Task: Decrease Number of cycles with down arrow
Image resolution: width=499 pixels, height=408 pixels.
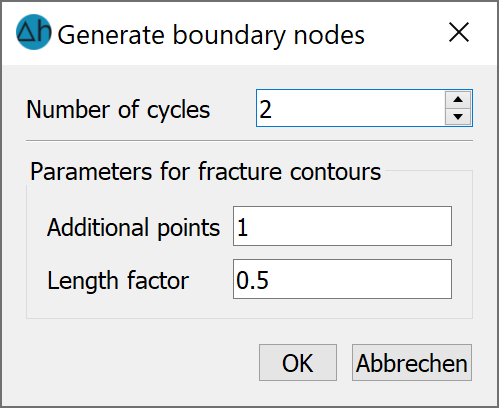Action: pyautogui.click(x=458, y=116)
